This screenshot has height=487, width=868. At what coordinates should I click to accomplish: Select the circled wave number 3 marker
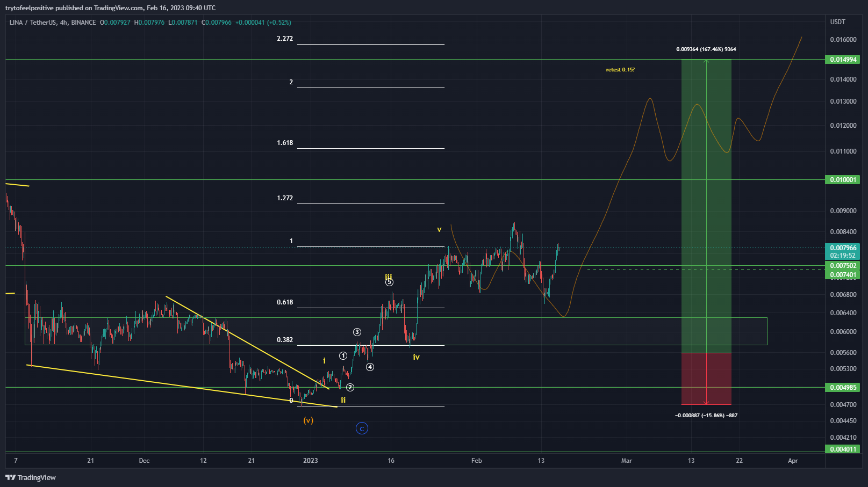pos(357,332)
